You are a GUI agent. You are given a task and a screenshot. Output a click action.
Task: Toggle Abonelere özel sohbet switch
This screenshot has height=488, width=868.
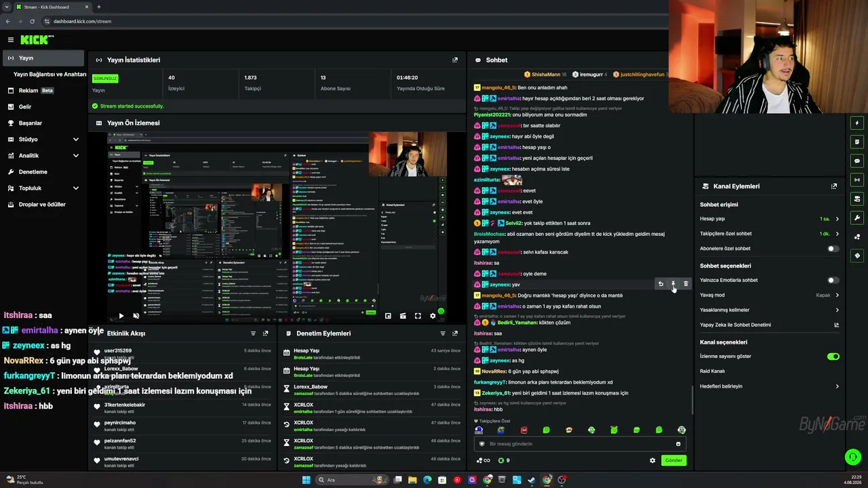pos(833,249)
